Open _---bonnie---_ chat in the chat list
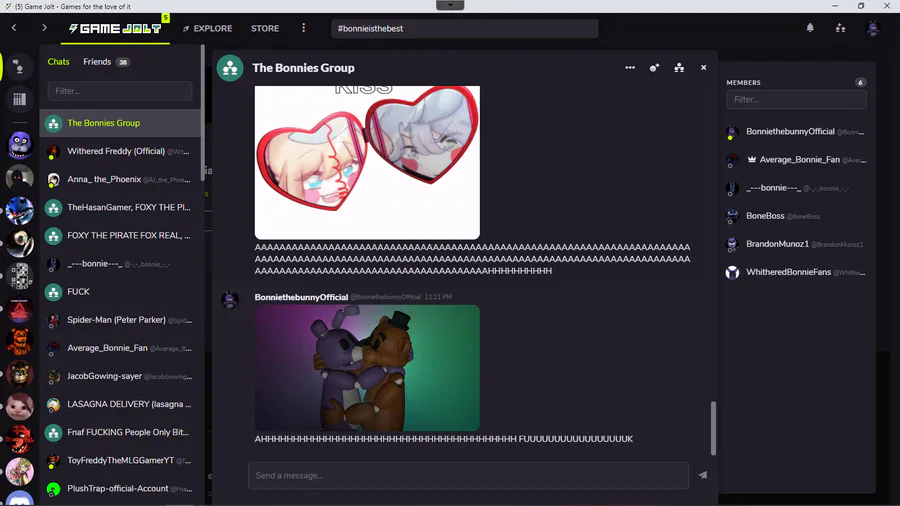 click(x=120, y=263)
